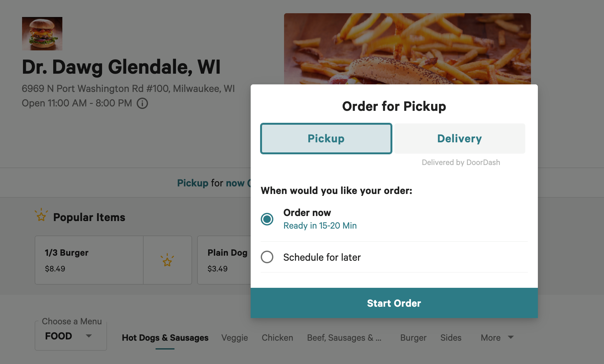Switch to the Burger tab
Screen dimensions: 604x364
[413, 338]
